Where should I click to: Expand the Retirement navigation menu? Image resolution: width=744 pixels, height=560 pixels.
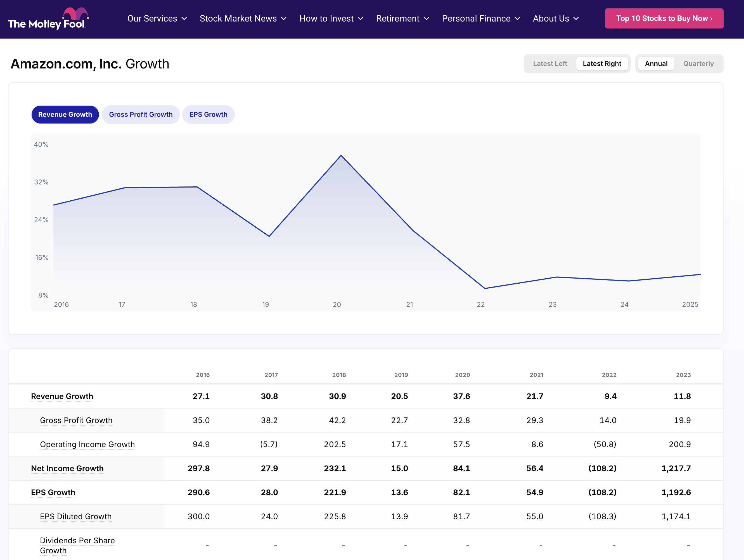coord(402,18)
